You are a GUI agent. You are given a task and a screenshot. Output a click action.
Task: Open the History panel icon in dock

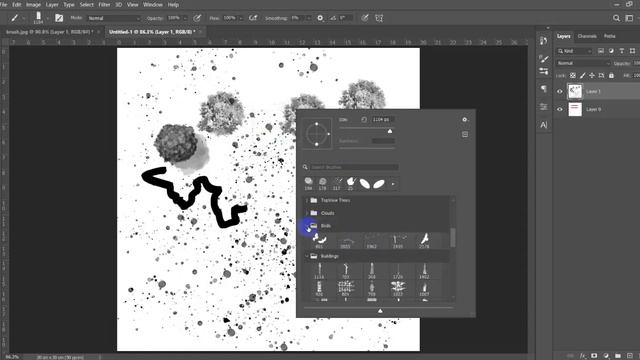pyautogui.click(x=543, y=40)
